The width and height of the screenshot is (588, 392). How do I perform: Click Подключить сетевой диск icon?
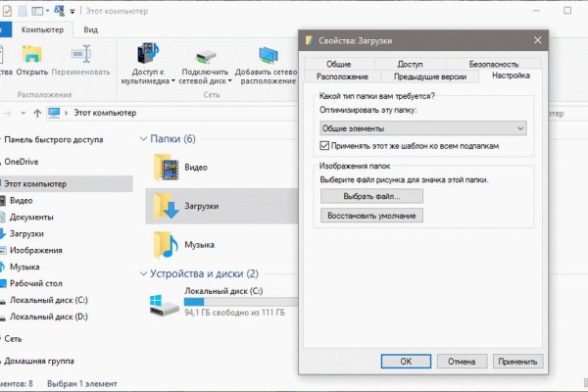206,55
